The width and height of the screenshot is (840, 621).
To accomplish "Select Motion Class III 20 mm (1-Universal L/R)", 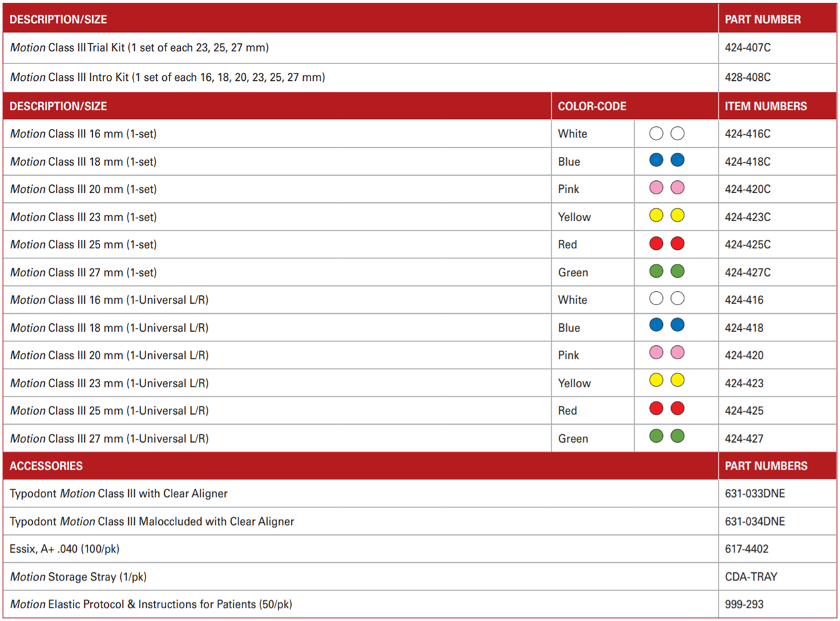I will [x=110, y=355].
